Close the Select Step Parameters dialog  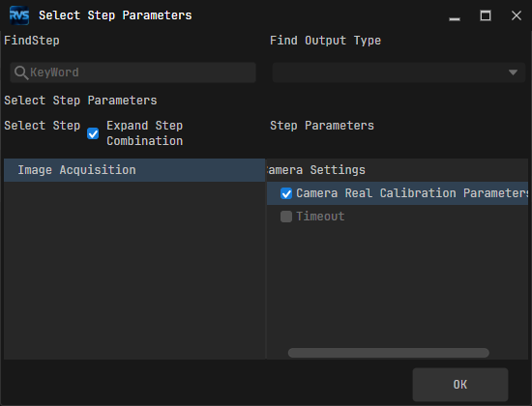(x=517, y=15)
